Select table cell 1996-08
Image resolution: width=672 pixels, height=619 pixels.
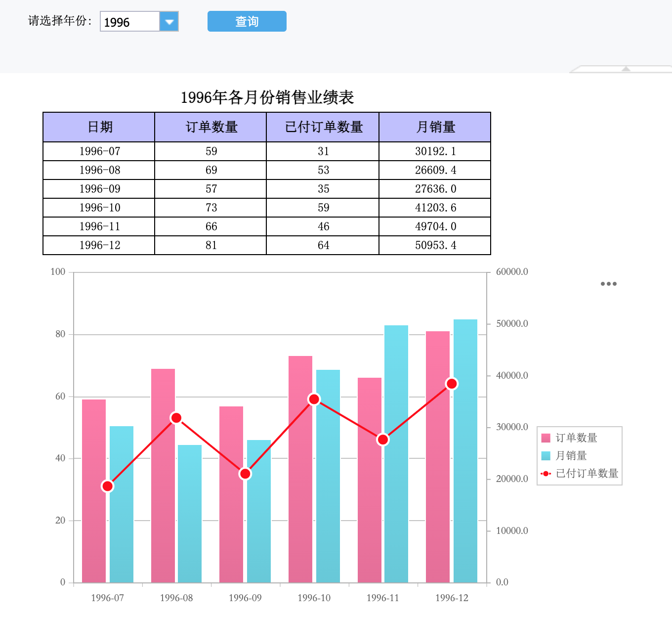pyautogui.click(x=99, y=170)
